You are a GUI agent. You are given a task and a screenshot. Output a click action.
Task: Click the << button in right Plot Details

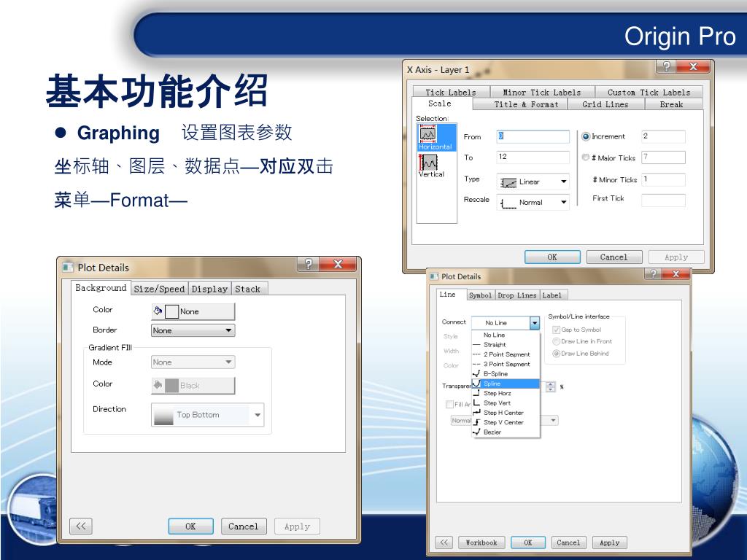coord(444,542)
